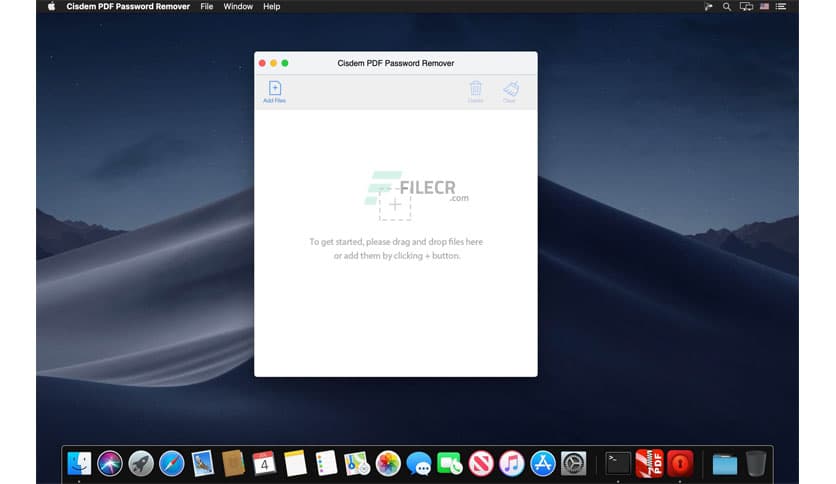Open Launchpad rocket icon in dock
This screenshot has height=484, width=836.
coord(141,463)
